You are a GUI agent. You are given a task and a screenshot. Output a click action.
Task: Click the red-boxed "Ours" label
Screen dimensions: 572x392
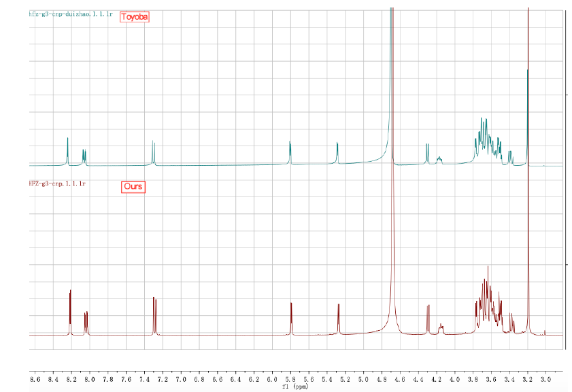click(133, 185)
